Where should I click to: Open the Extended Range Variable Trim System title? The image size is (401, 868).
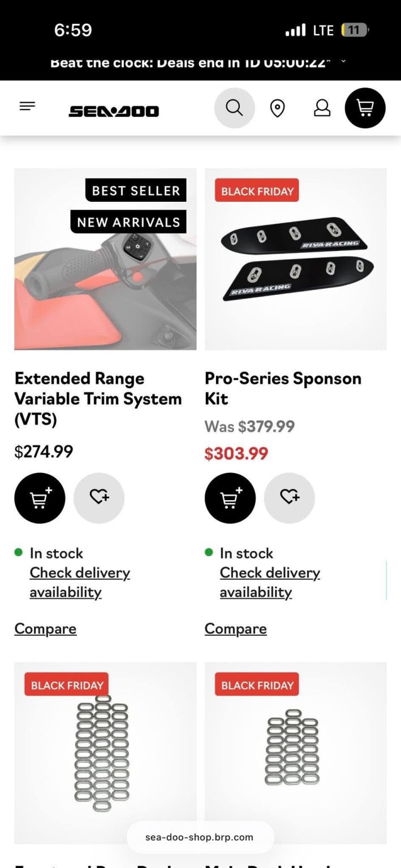tap(98, 398)
